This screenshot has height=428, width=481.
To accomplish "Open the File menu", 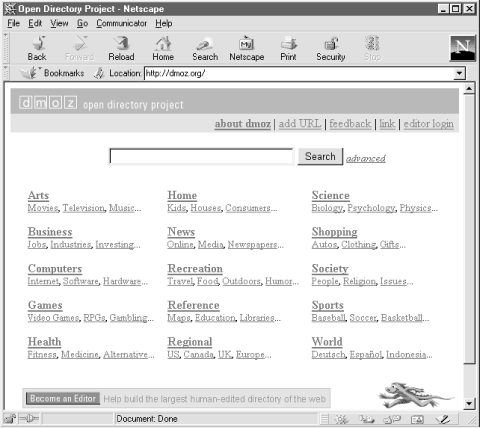I will pyautogui.click(x=14, y=23).
